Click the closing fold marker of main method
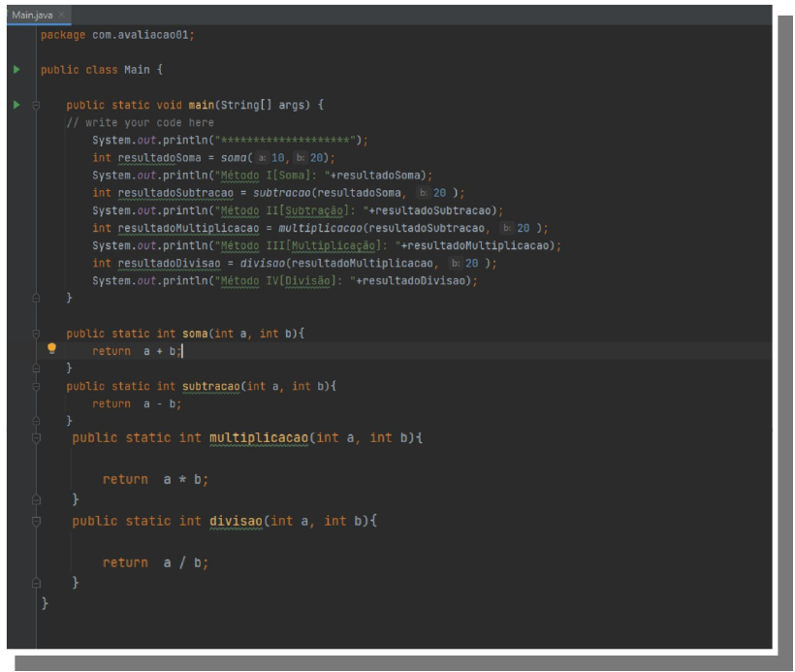 [37, 298]
